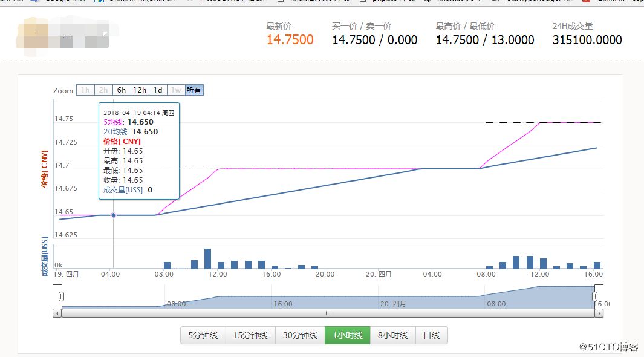Select the 1d zoom range

tap(158, 90)
